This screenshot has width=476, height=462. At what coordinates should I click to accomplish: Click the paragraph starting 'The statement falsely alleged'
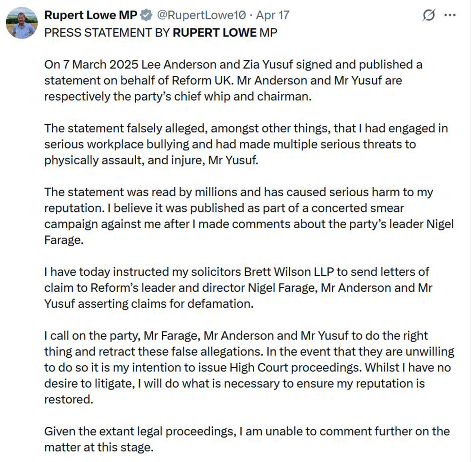[246, 144]
